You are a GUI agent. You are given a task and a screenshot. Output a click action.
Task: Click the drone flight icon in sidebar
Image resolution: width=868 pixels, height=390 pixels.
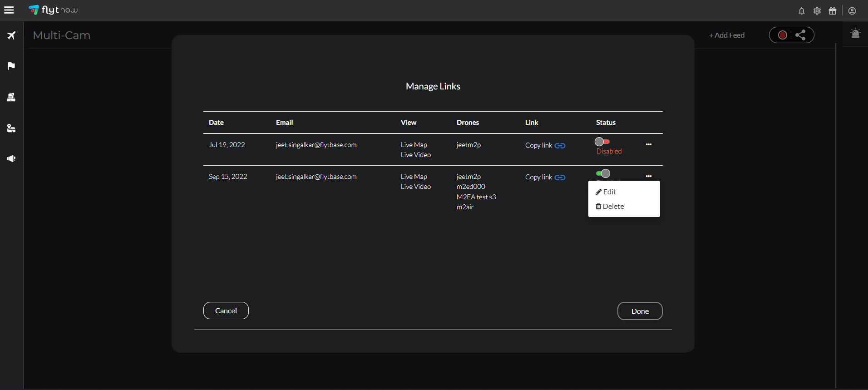click(x=11, y=35)
